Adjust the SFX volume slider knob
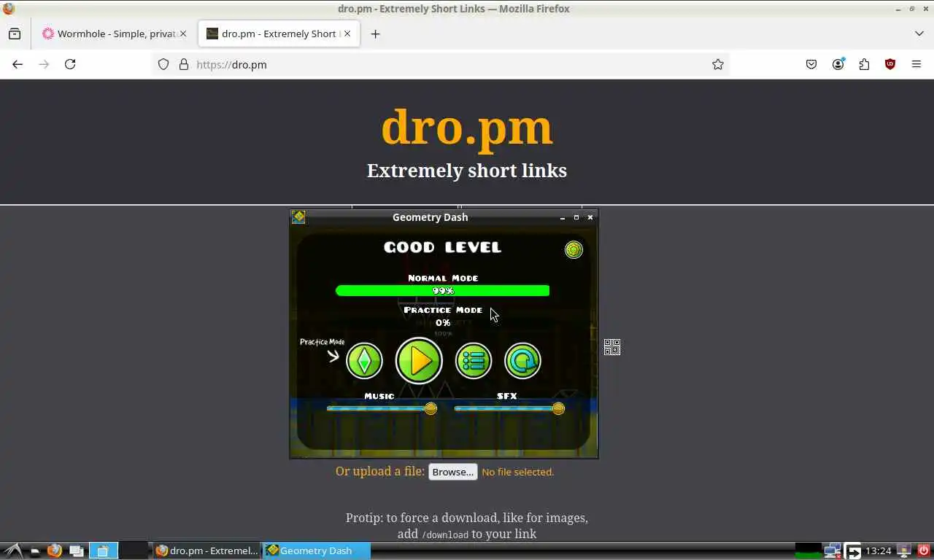 pos(558,408)
